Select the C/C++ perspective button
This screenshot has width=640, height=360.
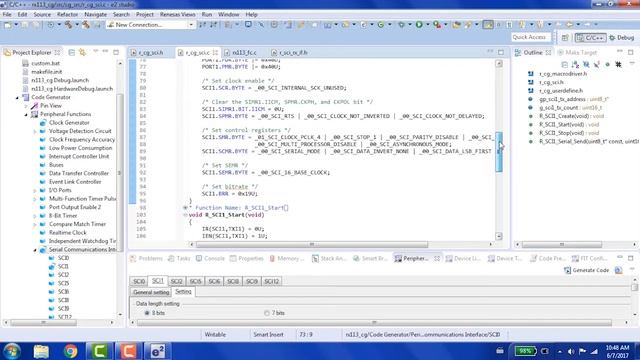[x=590, y=38]
